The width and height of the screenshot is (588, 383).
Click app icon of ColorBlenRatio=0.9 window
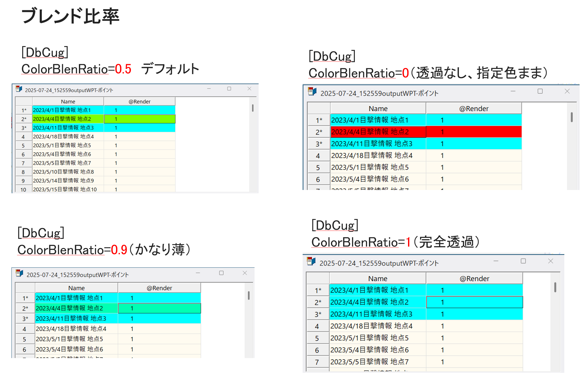[x=19, y=273]
